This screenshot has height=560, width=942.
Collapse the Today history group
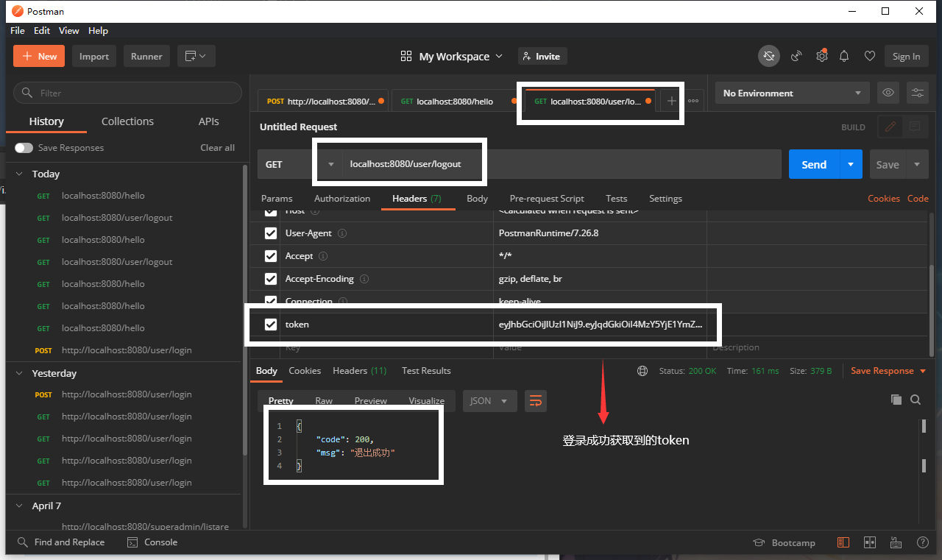point(20,174)
